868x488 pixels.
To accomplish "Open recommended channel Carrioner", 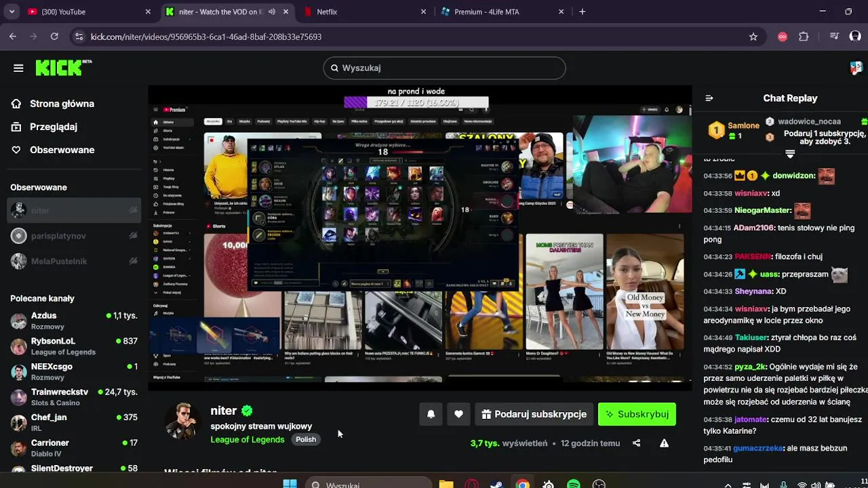I will (74, 447).
